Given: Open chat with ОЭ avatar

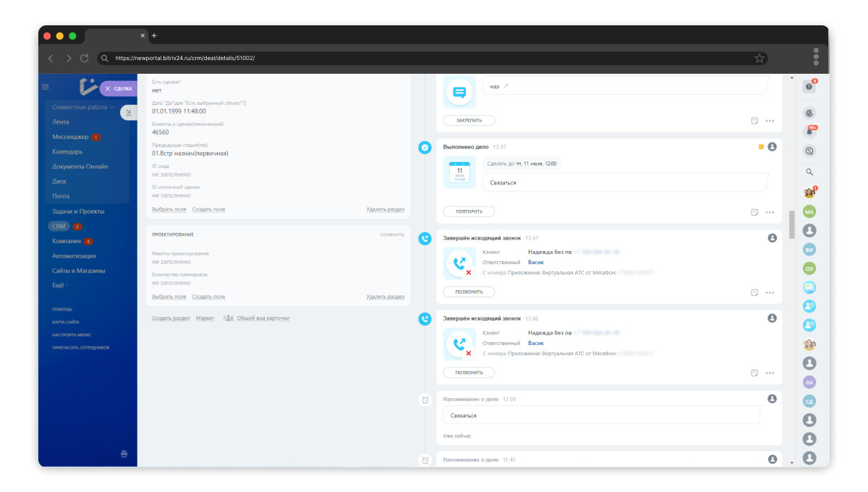Looking at the screenshot, I should [x=809, y=268].
